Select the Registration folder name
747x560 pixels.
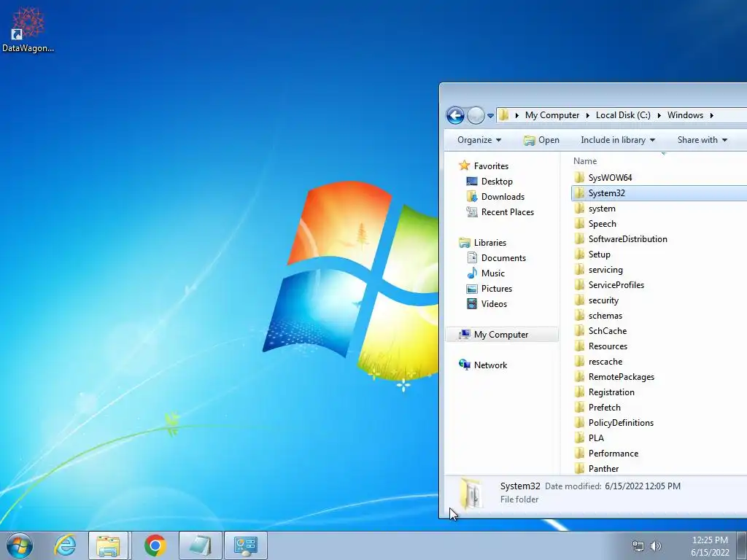tap(611, 392)
